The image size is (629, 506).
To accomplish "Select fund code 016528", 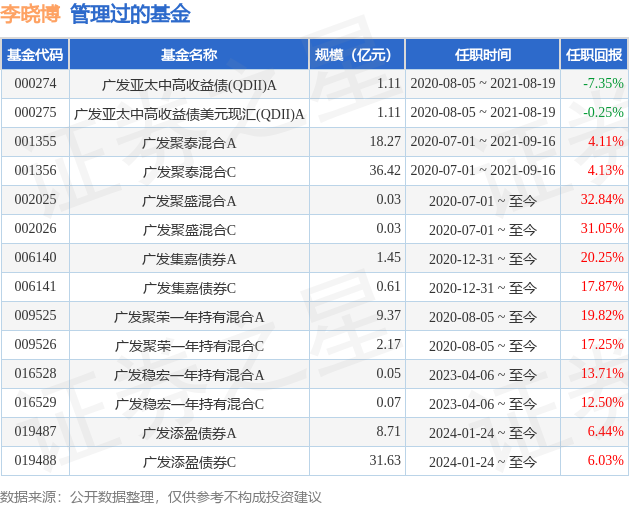I will point(35,373).
